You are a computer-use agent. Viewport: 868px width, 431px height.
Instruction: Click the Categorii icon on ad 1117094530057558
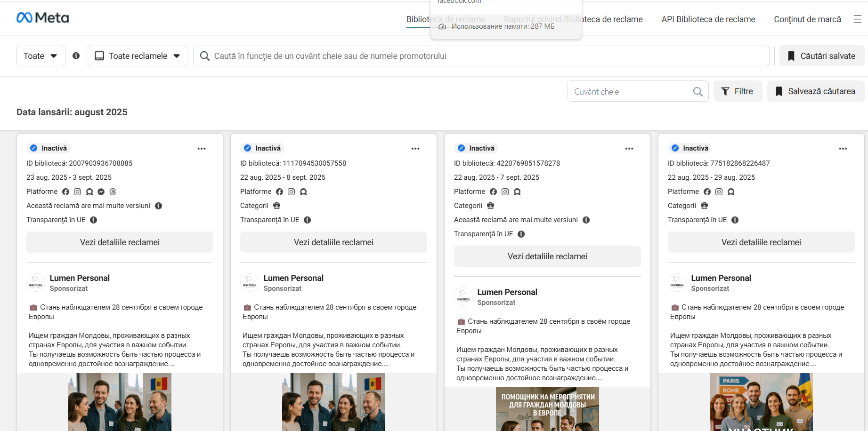[277, 206]
